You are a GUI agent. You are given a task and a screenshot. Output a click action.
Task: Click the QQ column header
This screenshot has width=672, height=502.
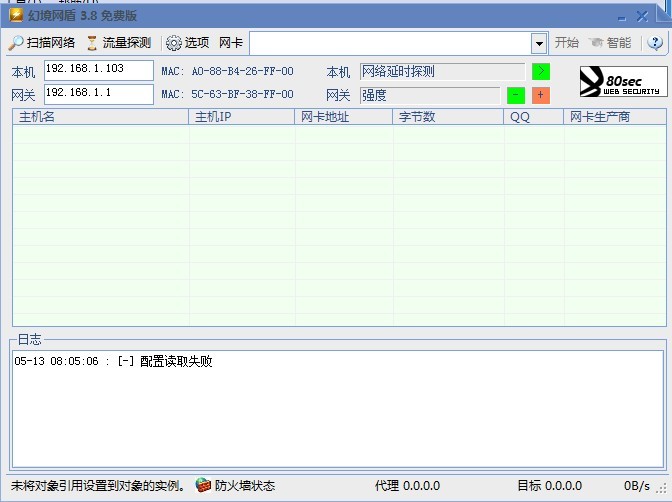pyautogui.click(x=534, y=117)
